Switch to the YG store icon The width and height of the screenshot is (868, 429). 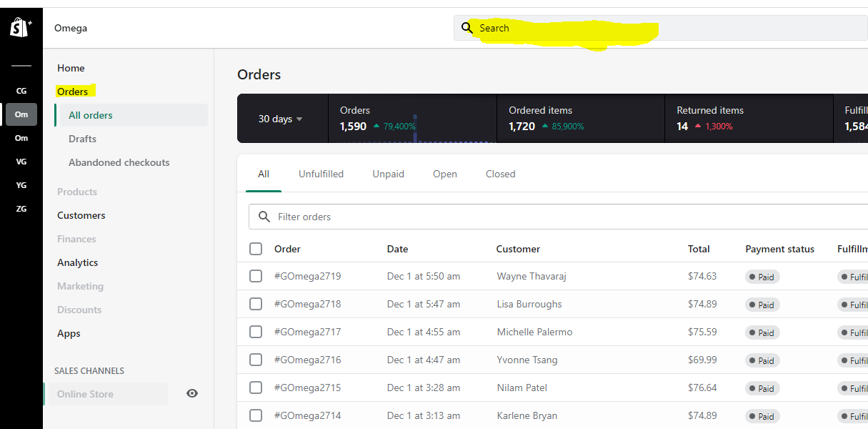(21, 185)
